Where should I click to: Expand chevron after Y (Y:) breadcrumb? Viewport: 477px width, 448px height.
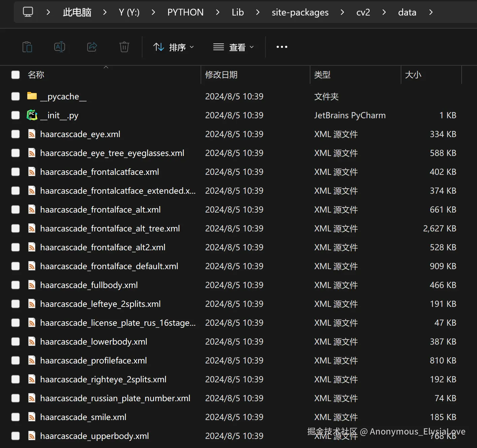(153, 12)
